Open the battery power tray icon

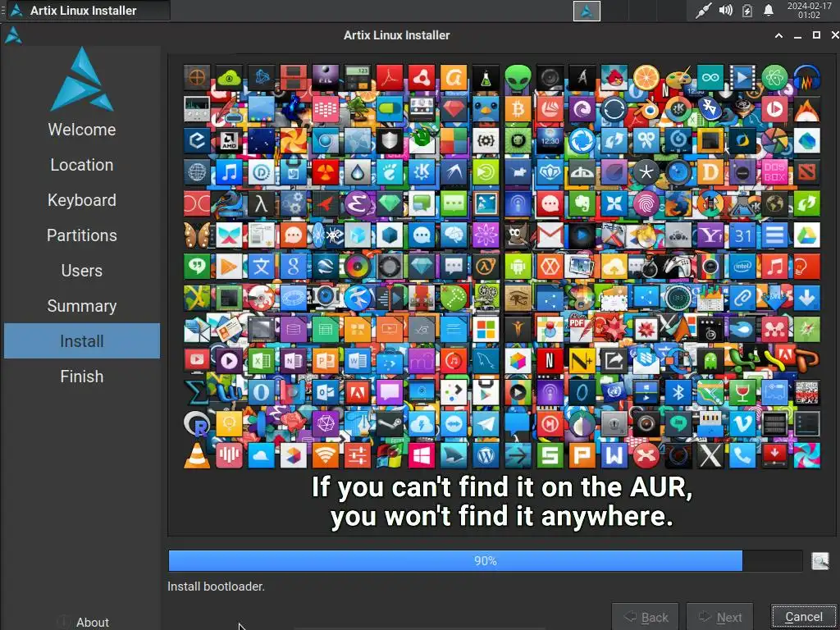[x=746, y=10]
